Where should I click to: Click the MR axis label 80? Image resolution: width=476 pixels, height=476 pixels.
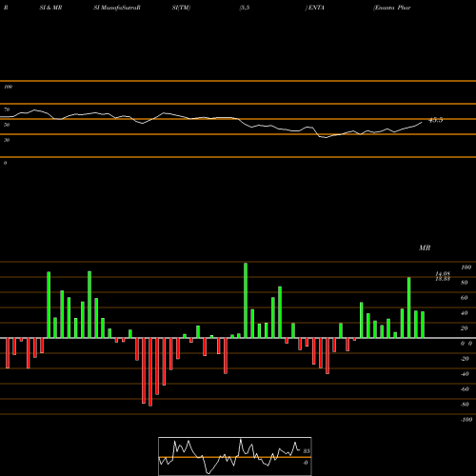465,283
